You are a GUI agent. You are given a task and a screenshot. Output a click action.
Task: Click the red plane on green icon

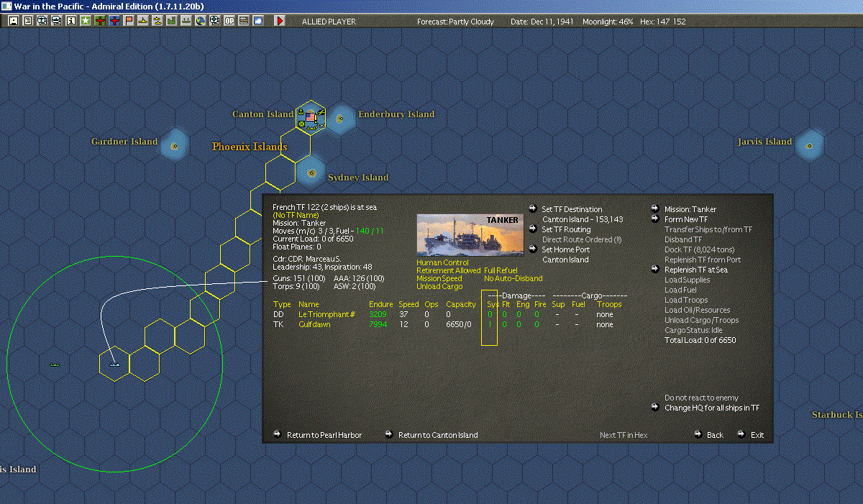tap(99, 21)
